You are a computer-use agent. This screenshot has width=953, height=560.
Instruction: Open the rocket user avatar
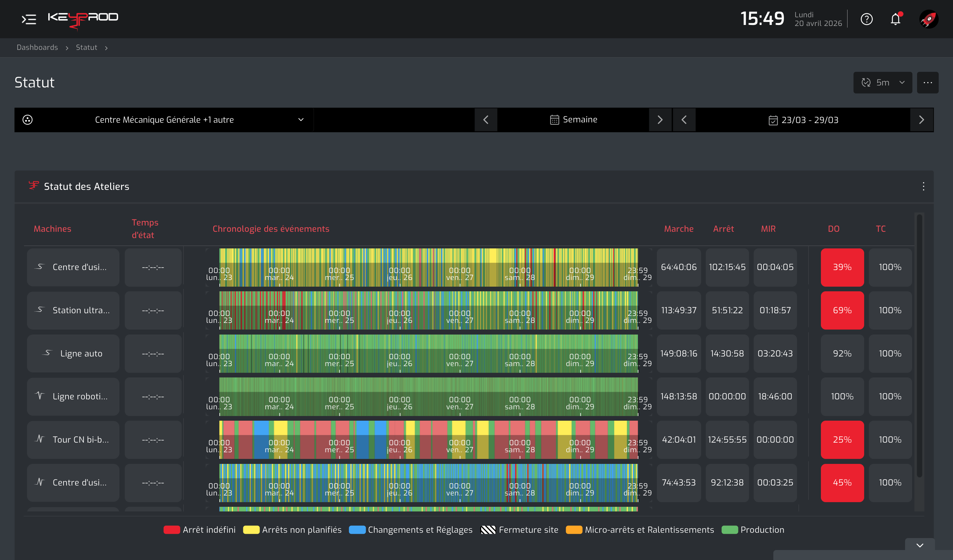click(928, 19)
